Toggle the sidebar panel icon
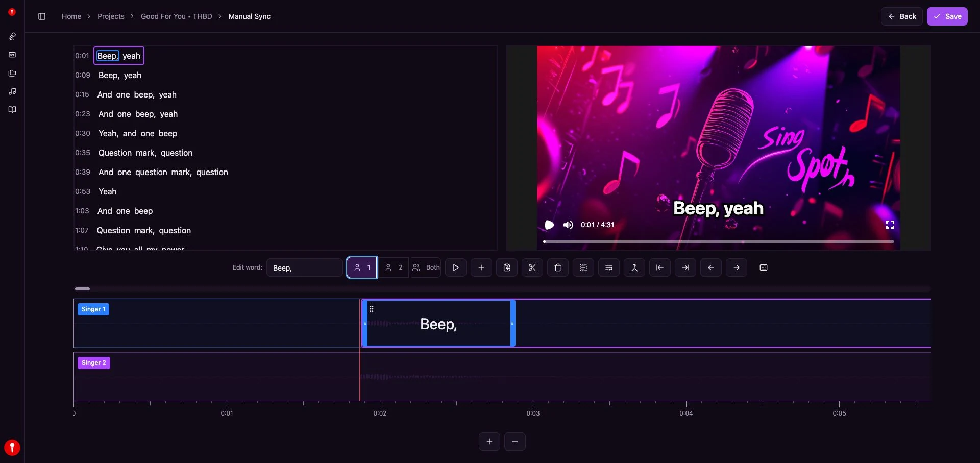The image size is (980, 463). pos(42,16)
